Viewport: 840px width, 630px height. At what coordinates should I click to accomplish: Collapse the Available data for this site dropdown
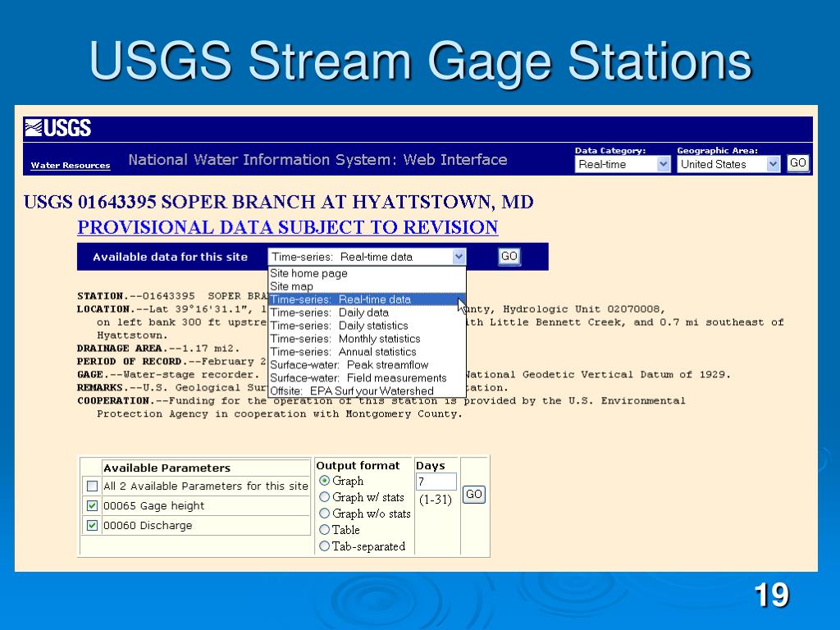click(459, 257)
